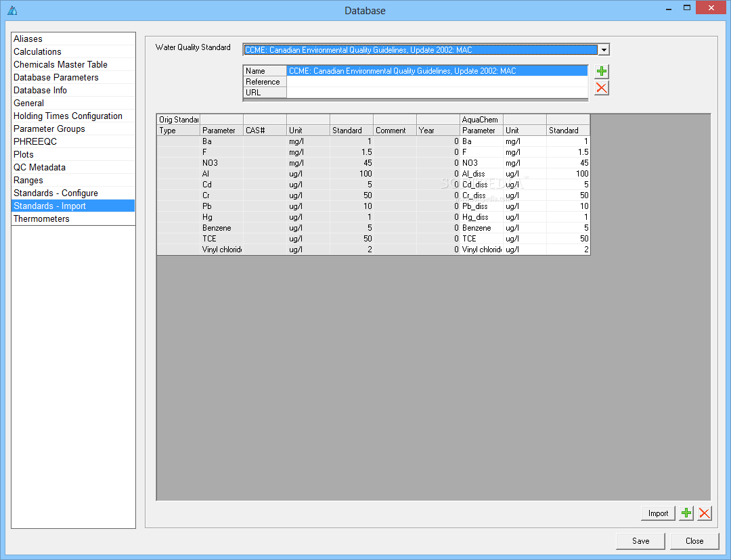Maximize the Database window
The image size is (731, 560).
click(687, 8)
